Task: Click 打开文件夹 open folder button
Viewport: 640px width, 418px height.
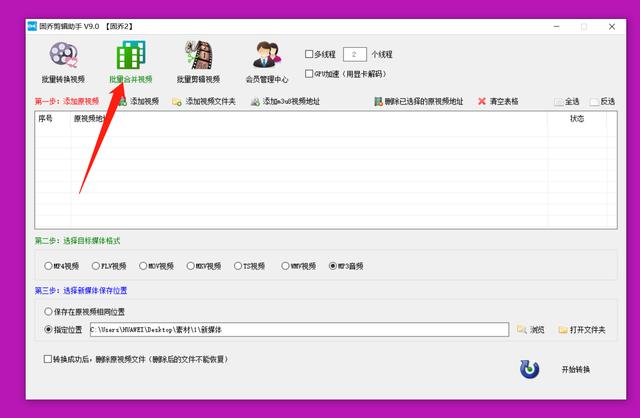Action: (582, 329)
